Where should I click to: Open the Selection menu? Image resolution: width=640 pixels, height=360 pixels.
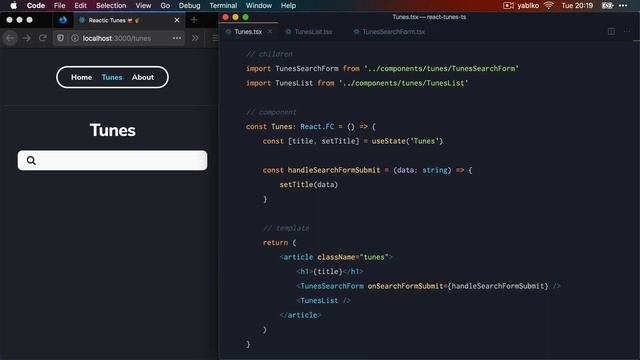pyautogui.click(x=111, y=5)
